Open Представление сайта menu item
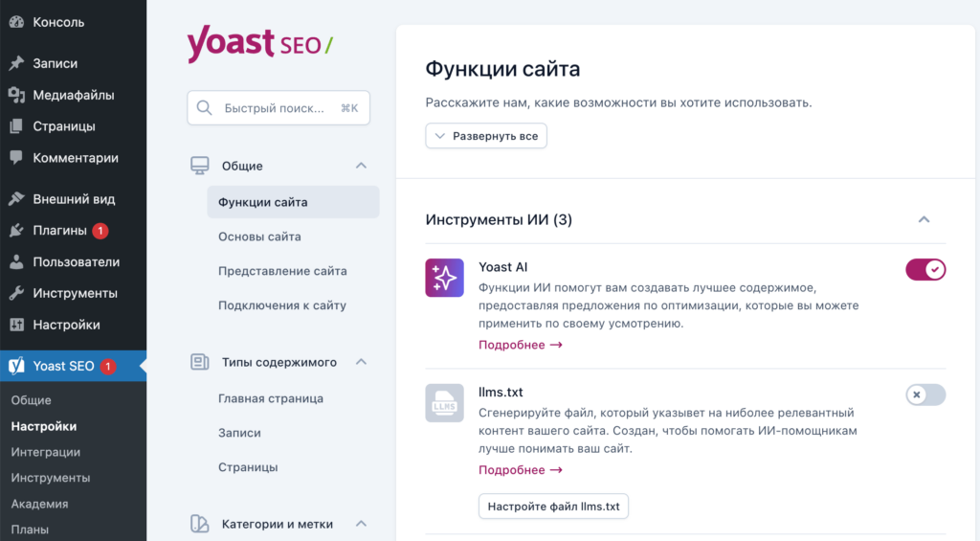 [282, 271]
